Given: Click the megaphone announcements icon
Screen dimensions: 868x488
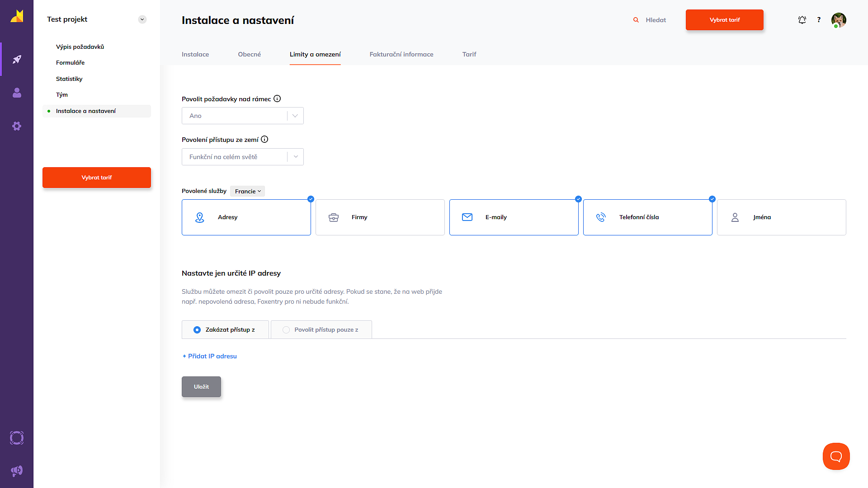Looking at the screenshot, I should (x=17, y=471).
